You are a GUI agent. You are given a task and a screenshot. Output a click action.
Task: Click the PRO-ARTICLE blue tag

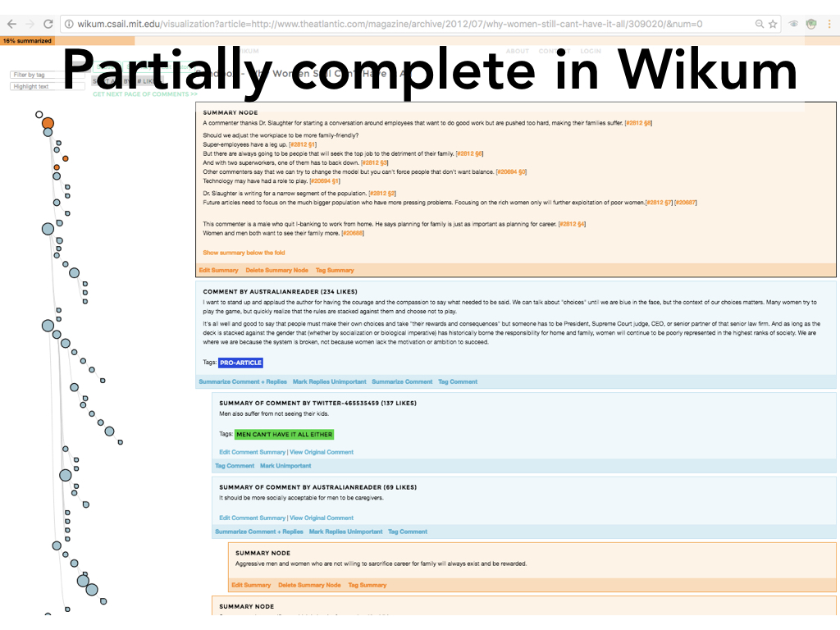point(240,363)
